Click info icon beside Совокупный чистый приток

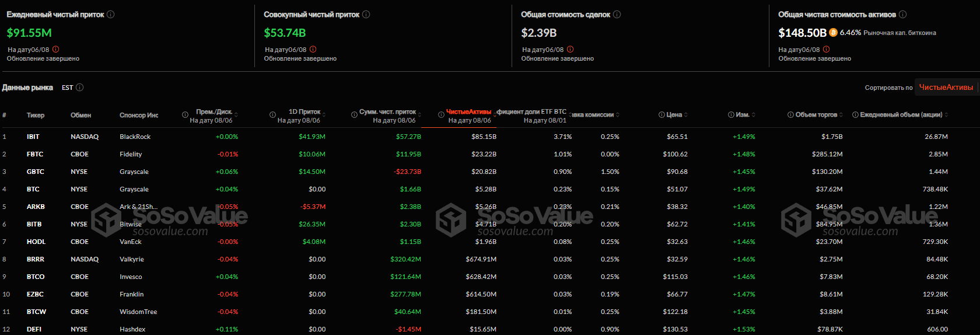(x=366, y=15)
